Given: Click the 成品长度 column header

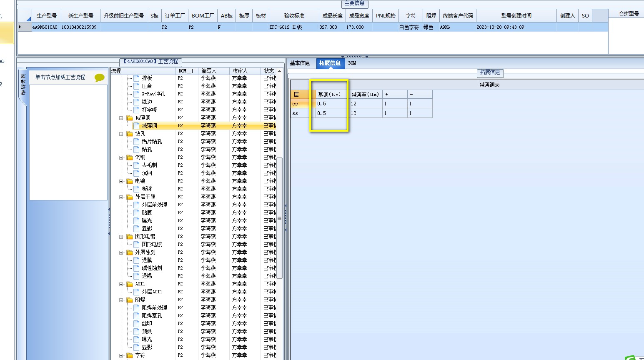Looking at the screenshot, I should pyautogui.click(x=333, y=16).
